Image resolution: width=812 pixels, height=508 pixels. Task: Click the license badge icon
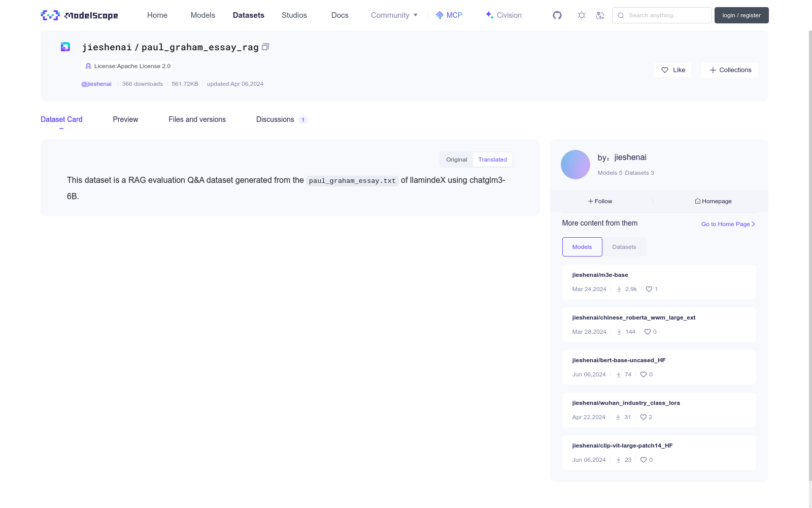88,66
